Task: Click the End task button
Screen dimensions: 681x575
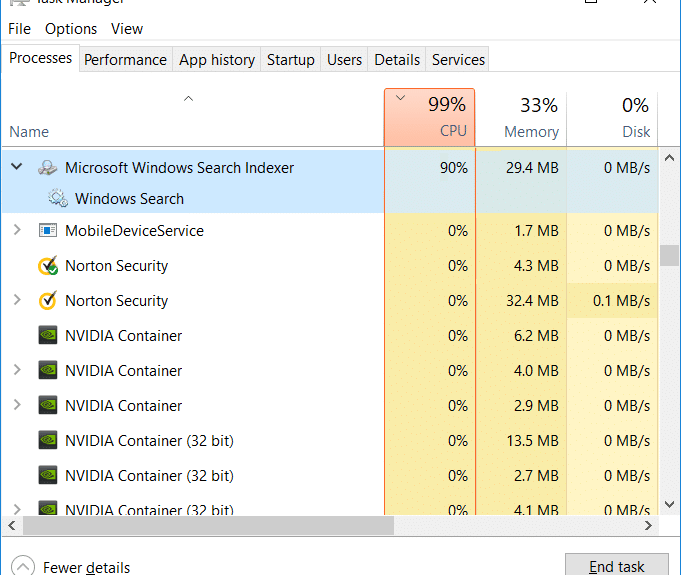Action: [616, 566]
